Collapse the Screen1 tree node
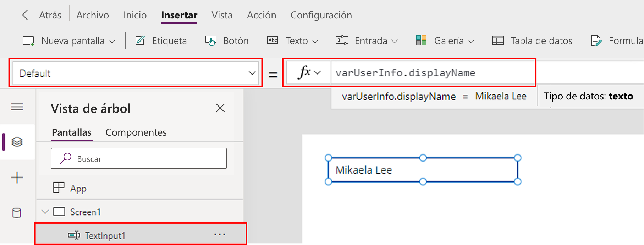 pos(45,212)
